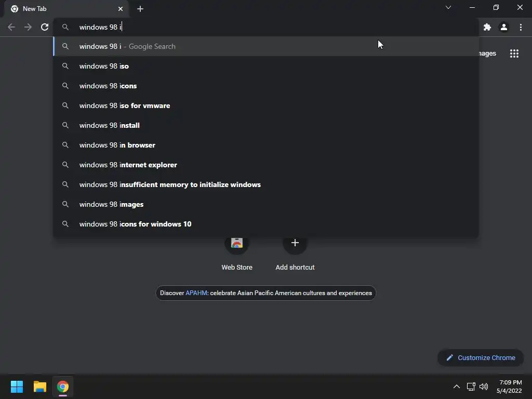Click magnifier icon in the address bar
532x399 pixels.
[65, 27]
